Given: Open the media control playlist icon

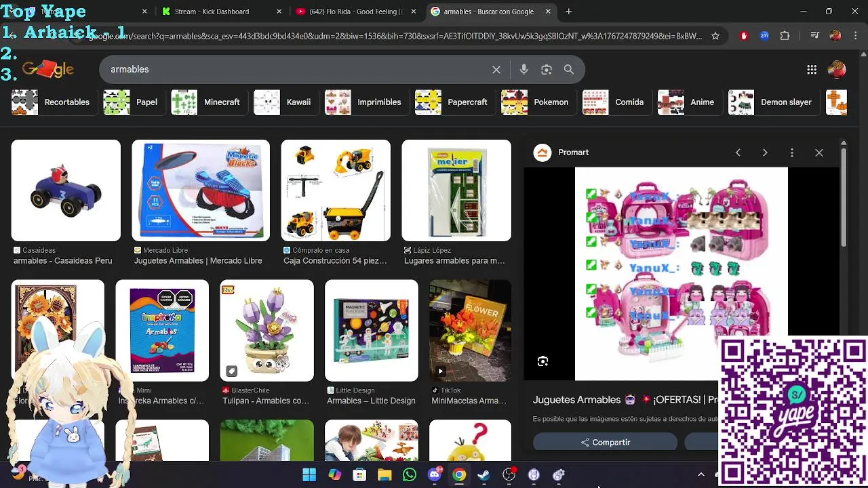Looking at the screenshot, I should click(815, 36).
